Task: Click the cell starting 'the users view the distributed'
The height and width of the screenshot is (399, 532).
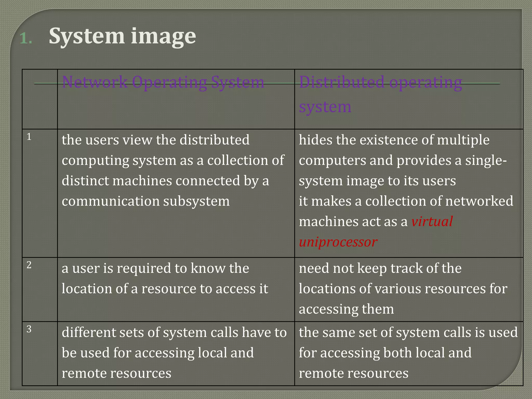Action: pos(176,193)
